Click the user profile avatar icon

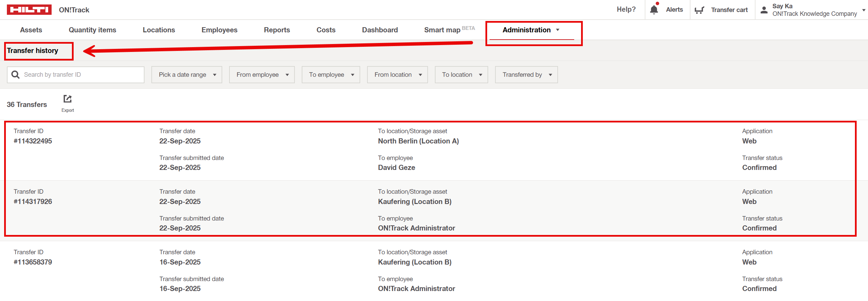(x=764, y=10)
